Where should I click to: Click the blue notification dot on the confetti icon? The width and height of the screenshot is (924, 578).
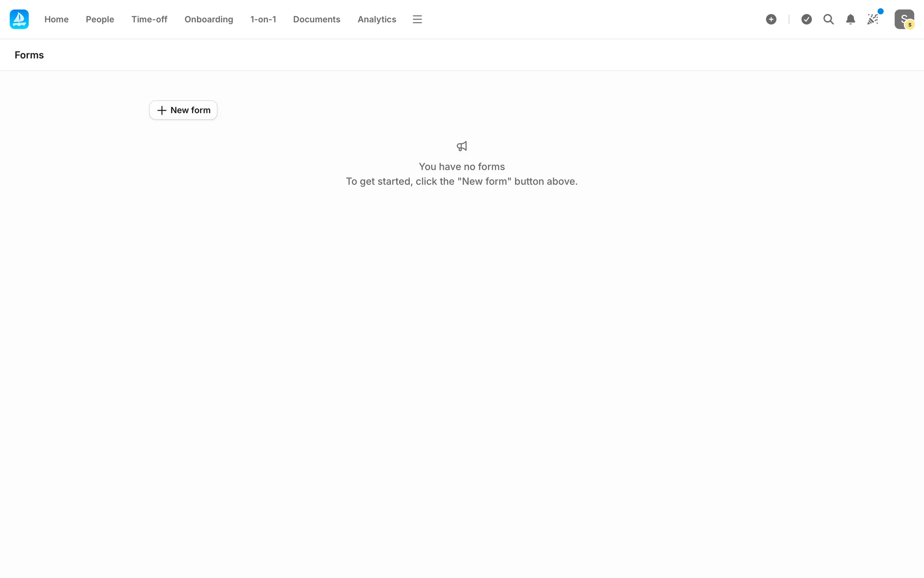(x=880, y=12)
